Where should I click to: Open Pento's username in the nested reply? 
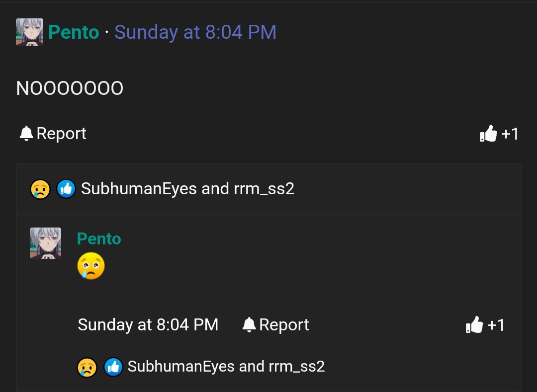pos(99,239)
